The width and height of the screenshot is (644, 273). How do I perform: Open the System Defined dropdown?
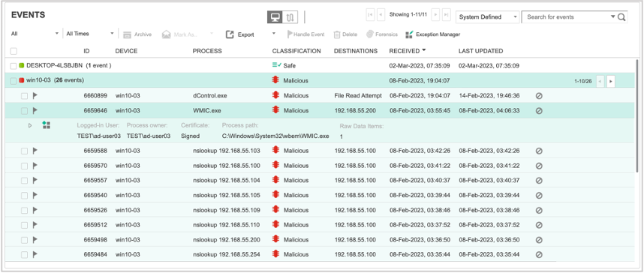(x=488, y=17)
